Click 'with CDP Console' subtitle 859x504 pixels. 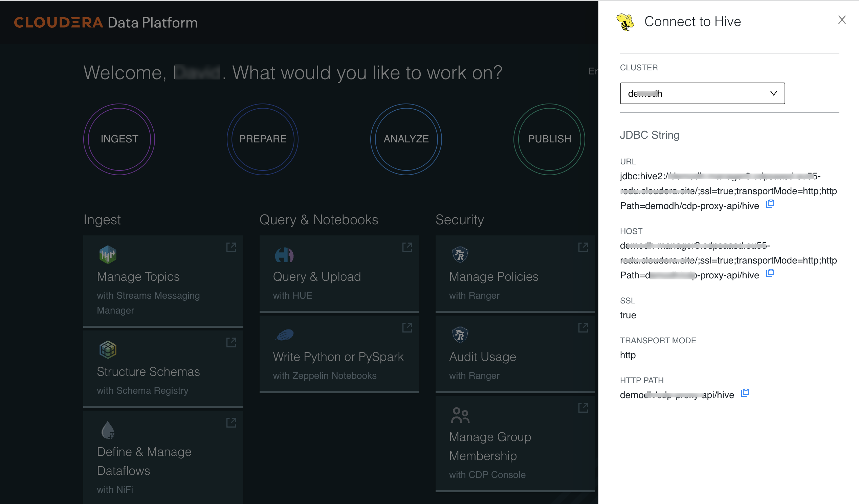coord(487,475)
